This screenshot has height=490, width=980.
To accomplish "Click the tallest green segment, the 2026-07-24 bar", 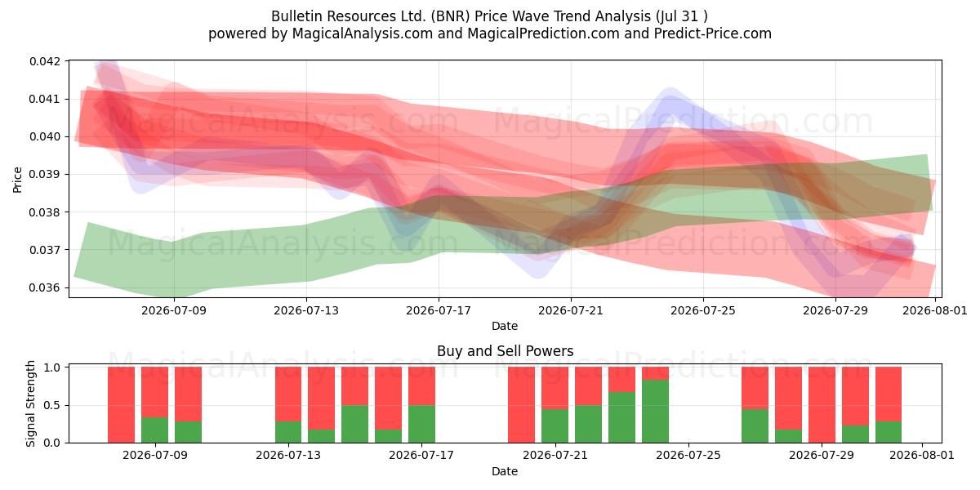I will 655,411.
